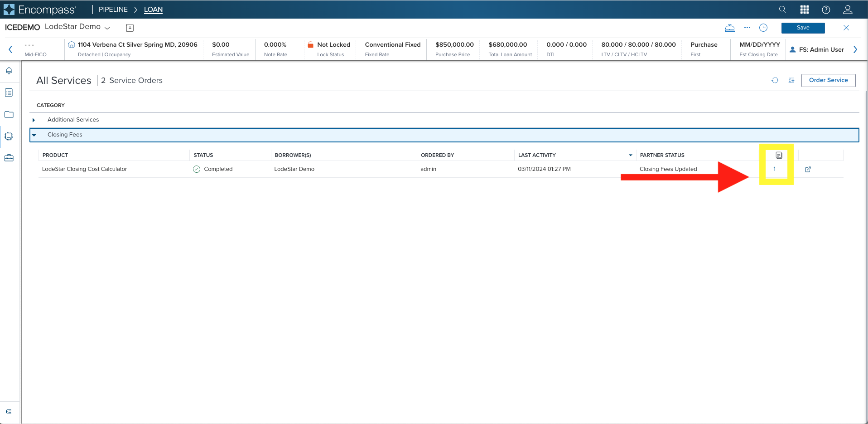This screenshot has width=868, height=424.
Task: Click the Mid-FICO dashes value
Action: coord(29,45)
